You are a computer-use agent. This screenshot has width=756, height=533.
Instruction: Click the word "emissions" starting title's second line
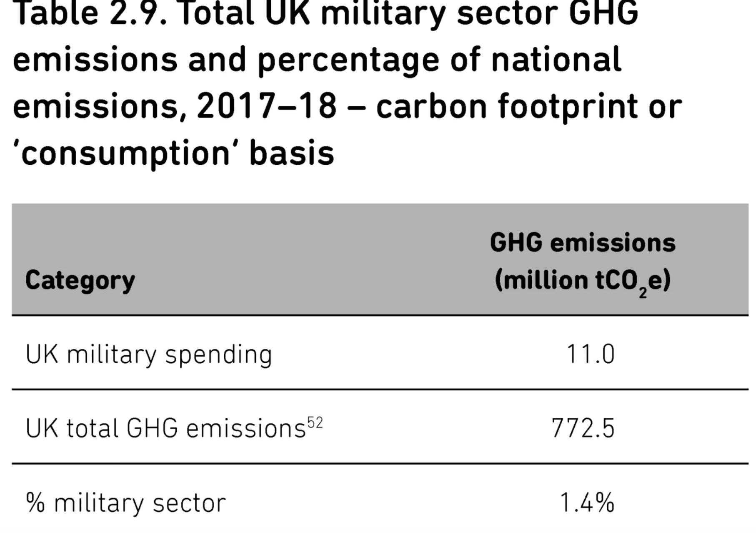(x=95, y=60)
